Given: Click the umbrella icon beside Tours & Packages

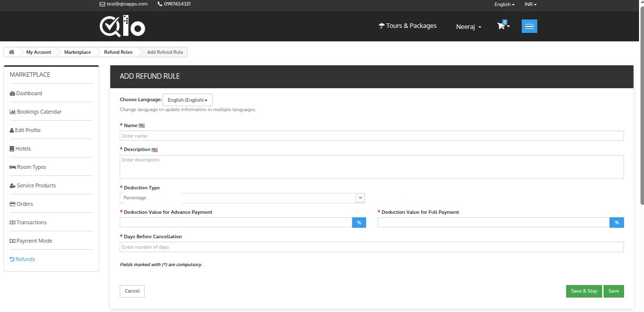Looking at the screenshot, I should point(382,26).
